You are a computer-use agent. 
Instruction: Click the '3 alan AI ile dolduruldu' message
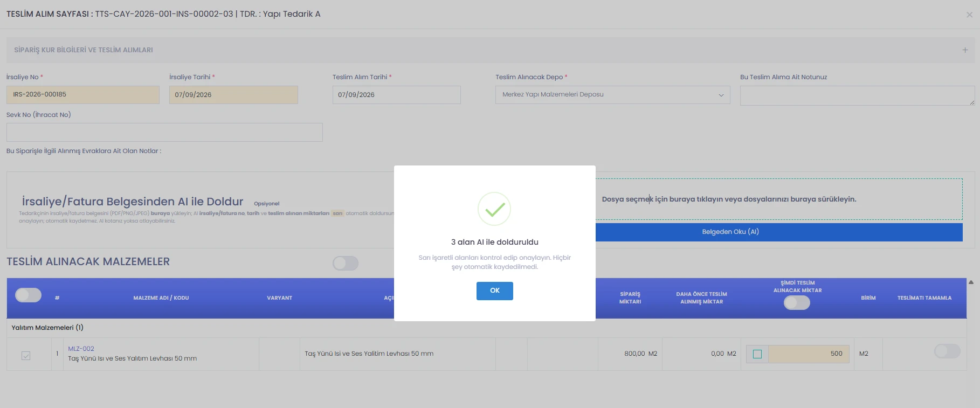click(494, 243)
